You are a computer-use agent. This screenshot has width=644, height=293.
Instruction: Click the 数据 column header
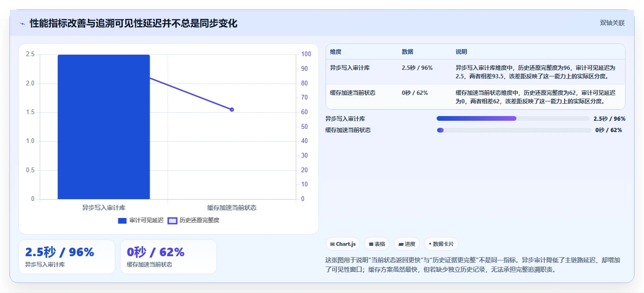click(407, 52)
